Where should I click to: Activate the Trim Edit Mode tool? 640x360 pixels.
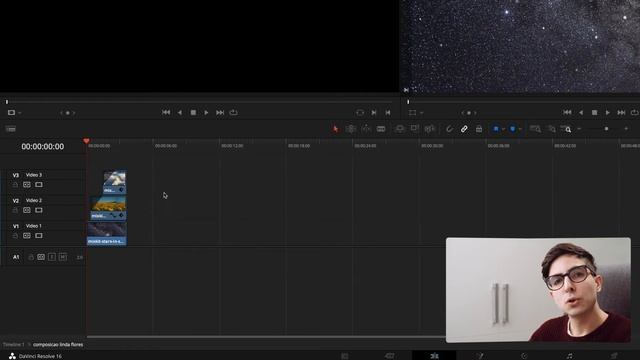tap(351, 129)
